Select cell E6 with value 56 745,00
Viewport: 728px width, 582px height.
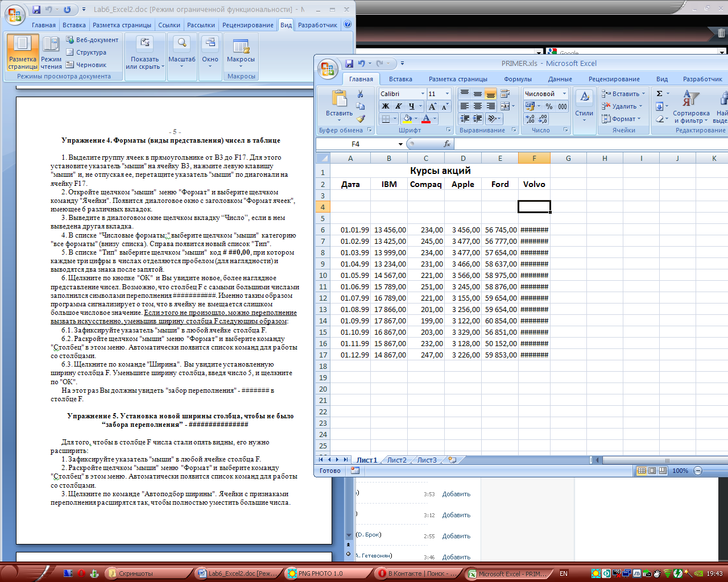pos(500,230)
